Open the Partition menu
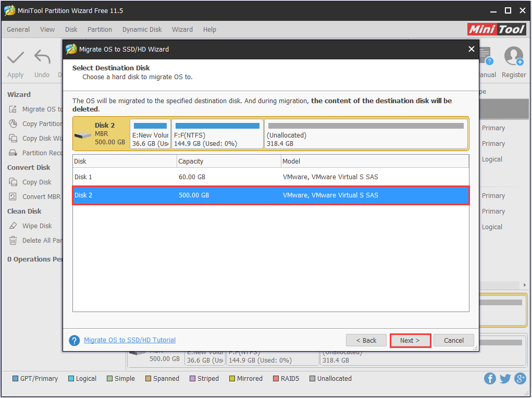532x398 pixels. click(100, 30)
